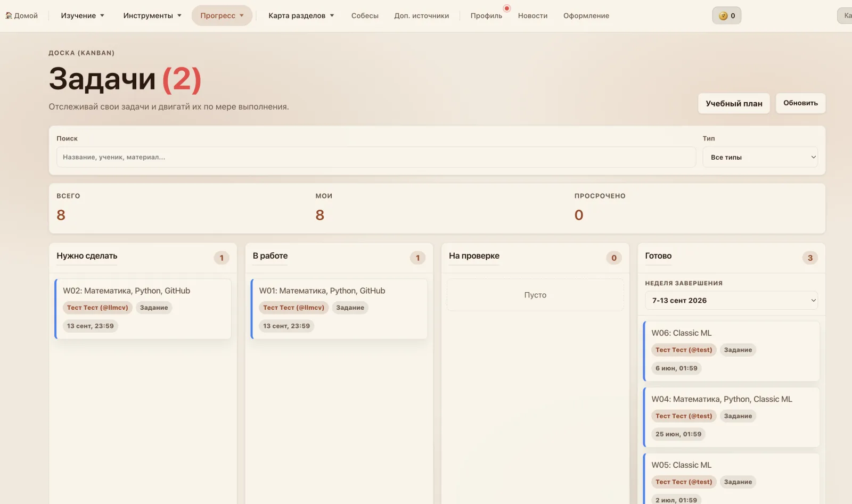Image resolution: width=852 pixels, height=504 pixels.
Task: Open the Прогресс dropdown menu
Action: tap(222, 15)
